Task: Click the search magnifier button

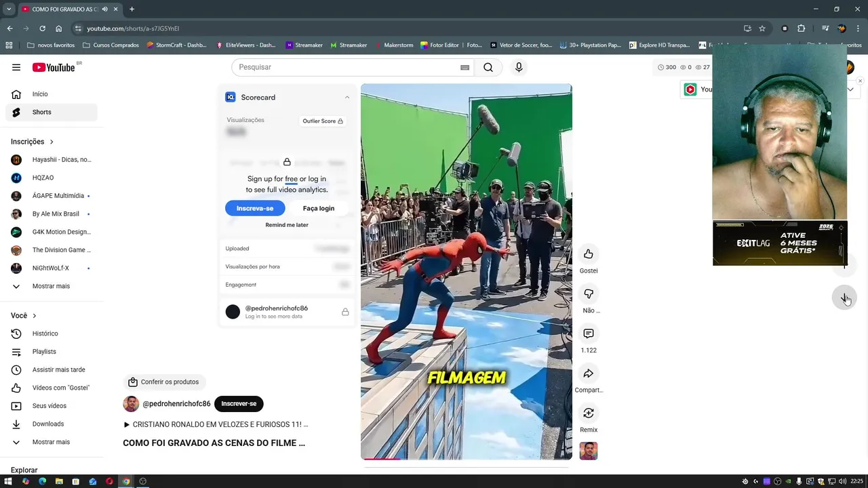Action: point(488,67)
